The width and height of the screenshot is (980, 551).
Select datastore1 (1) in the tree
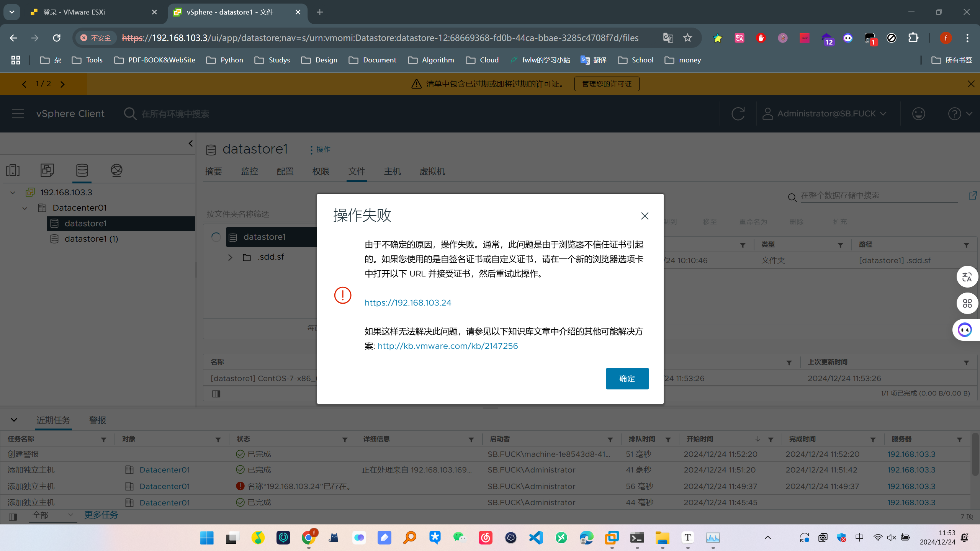(x=91, y=239)
